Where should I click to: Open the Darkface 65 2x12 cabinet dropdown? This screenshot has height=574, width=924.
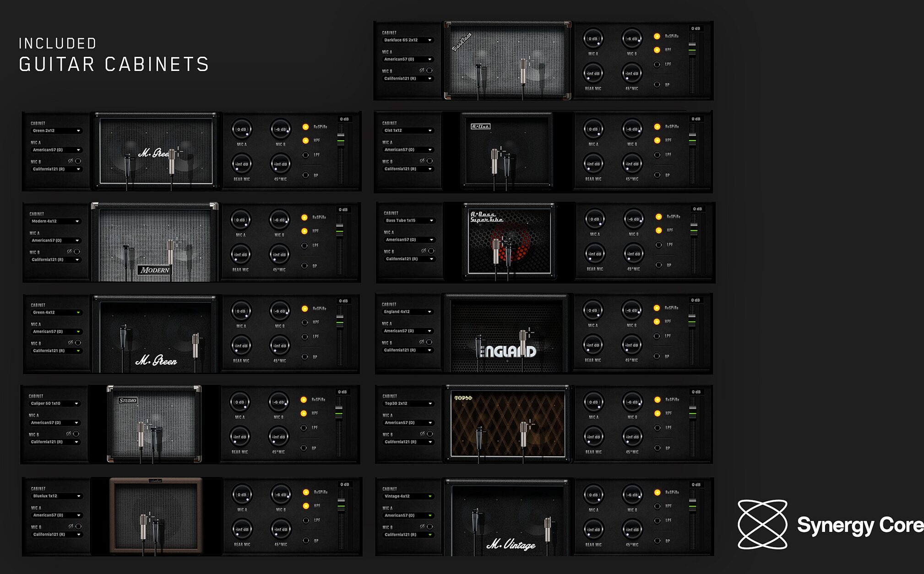coord(408,40)
